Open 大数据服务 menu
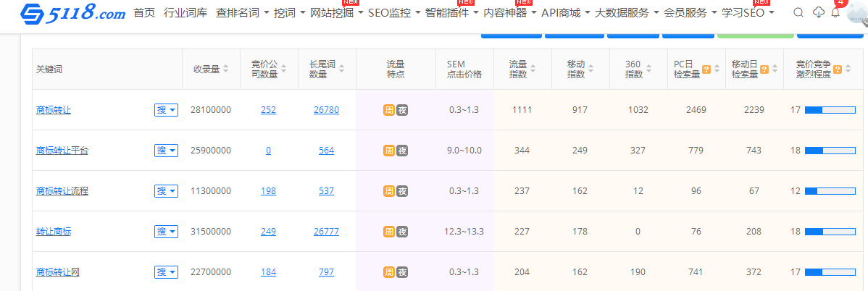The height and width of the screenshot is (291, 868). pos(627,13)
